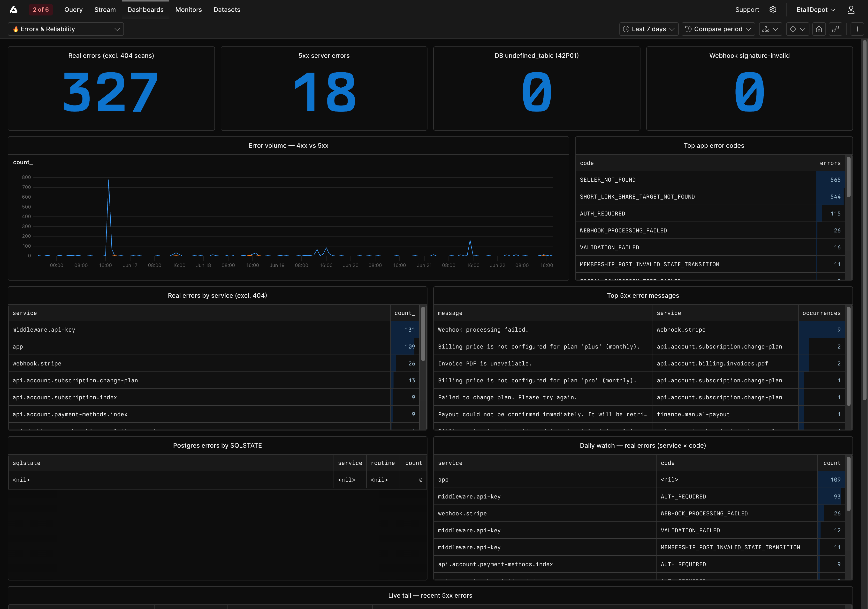Screen dimensions: 868x609
Task: Click the Support link
Action: (747, 10)
